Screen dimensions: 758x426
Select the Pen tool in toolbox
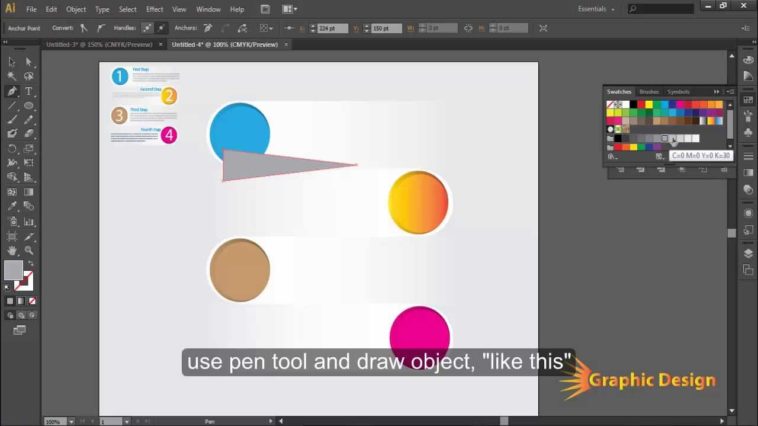pos(12,91)
